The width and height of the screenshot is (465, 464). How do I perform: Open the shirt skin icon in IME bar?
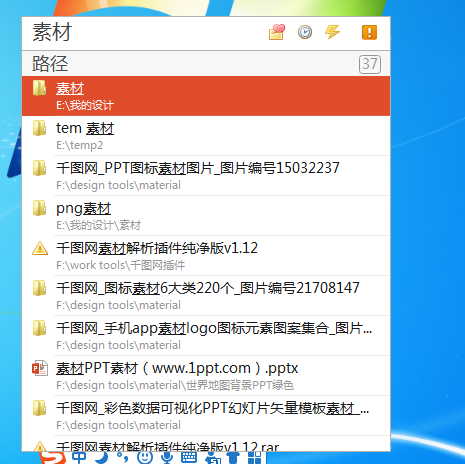click(x=233, y=458)
